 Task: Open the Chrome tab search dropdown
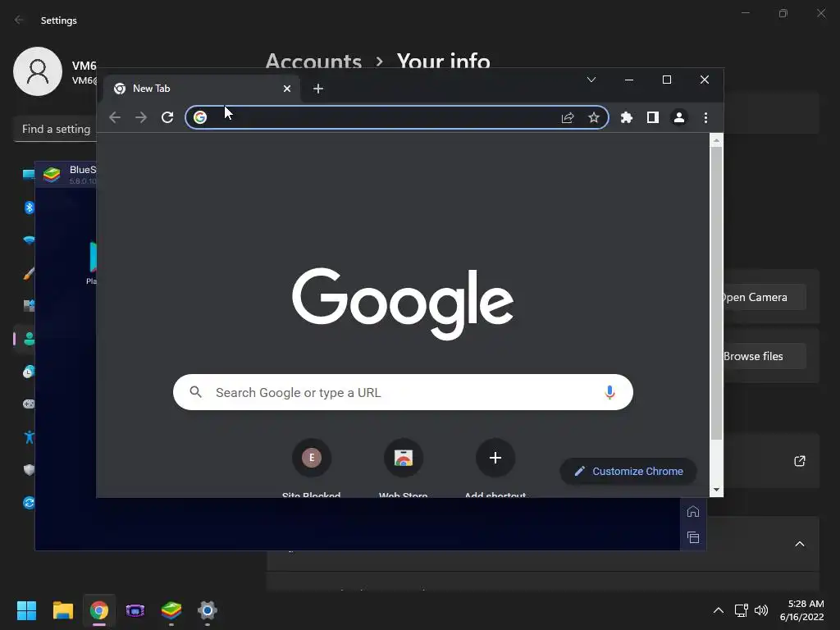(591, 80)
